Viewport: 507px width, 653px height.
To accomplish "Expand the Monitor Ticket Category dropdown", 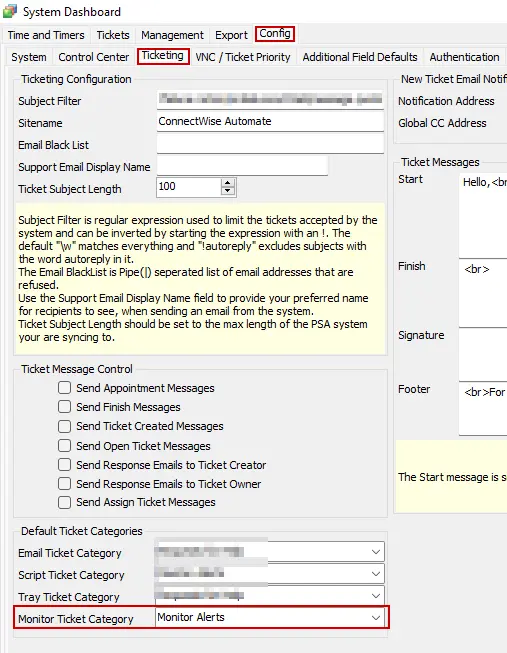I will click(x=375, y=618).
